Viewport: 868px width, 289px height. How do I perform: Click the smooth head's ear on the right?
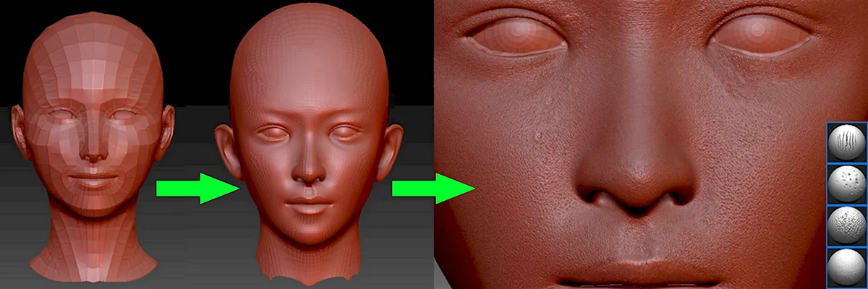click(x=389, y=149)
